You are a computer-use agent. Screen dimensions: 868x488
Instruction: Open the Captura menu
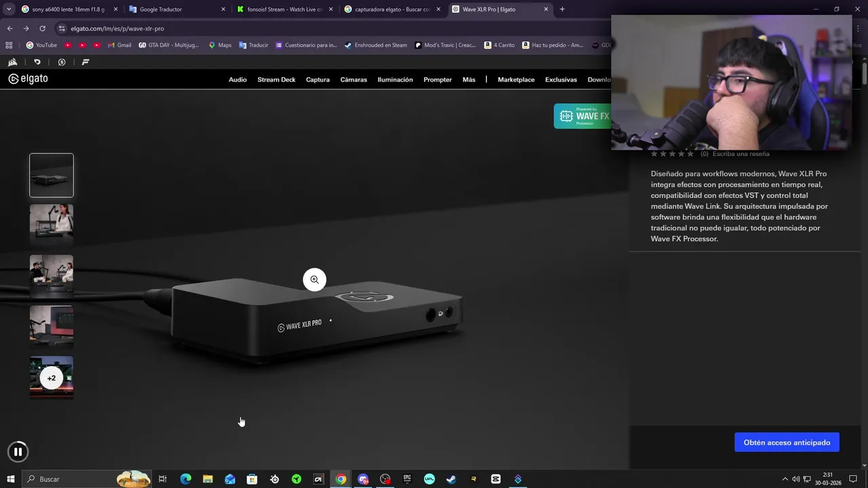(x=317, y=79)
